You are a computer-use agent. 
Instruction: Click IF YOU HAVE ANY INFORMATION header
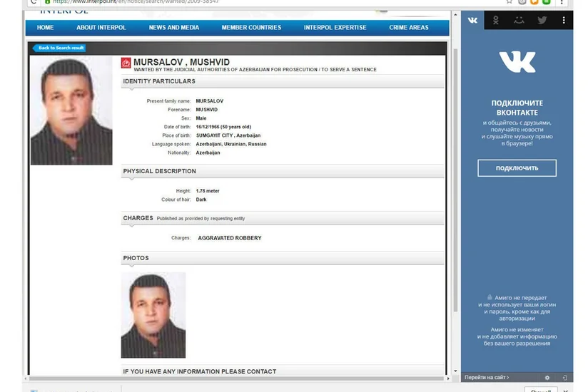tap(283, 371)
